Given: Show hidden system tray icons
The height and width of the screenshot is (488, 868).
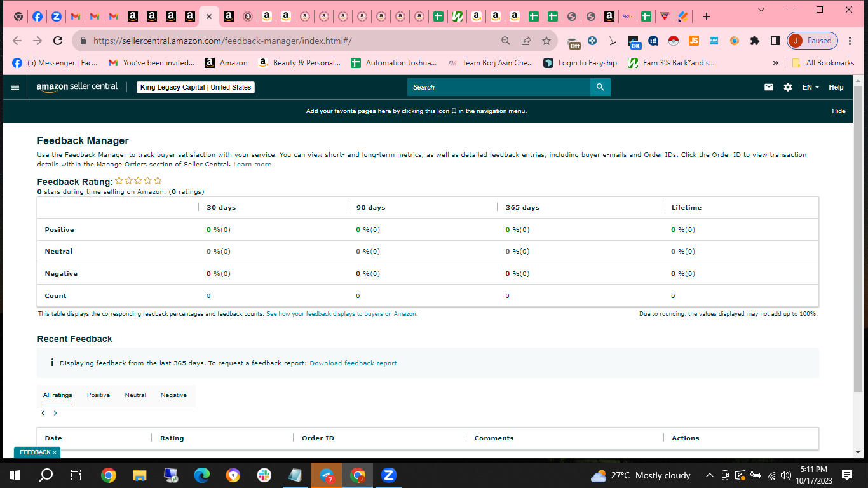Looking at the screenshot, I should point(709,475).
